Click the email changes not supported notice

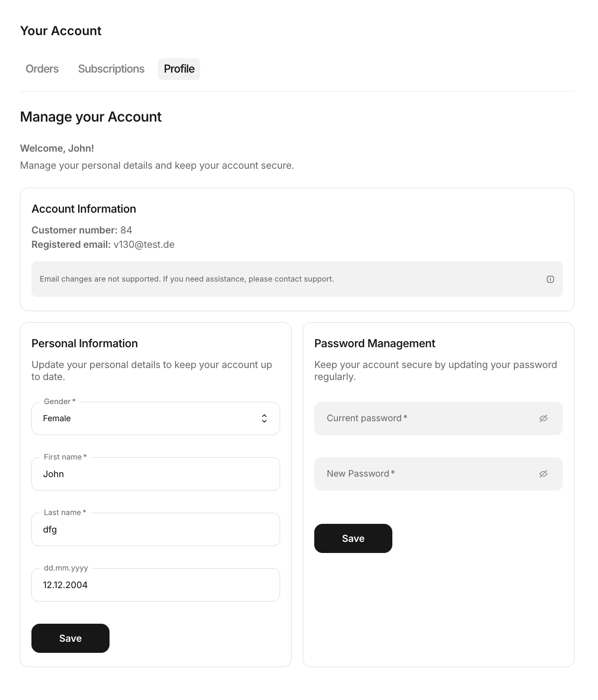(x=187, y=279)
